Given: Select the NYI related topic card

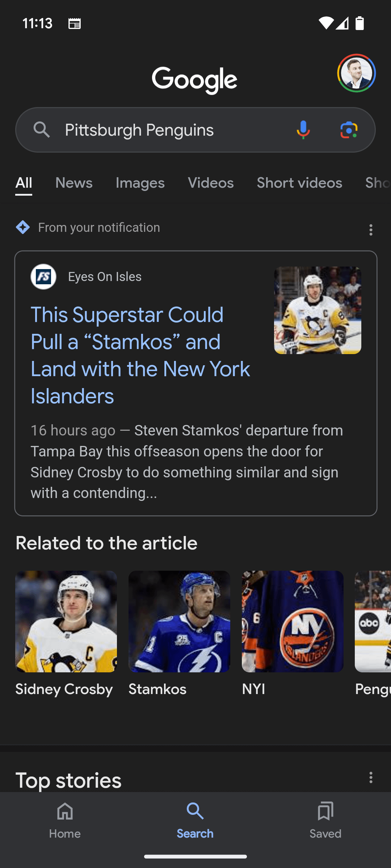Looking at the screenshot, I should pos(293,633).
